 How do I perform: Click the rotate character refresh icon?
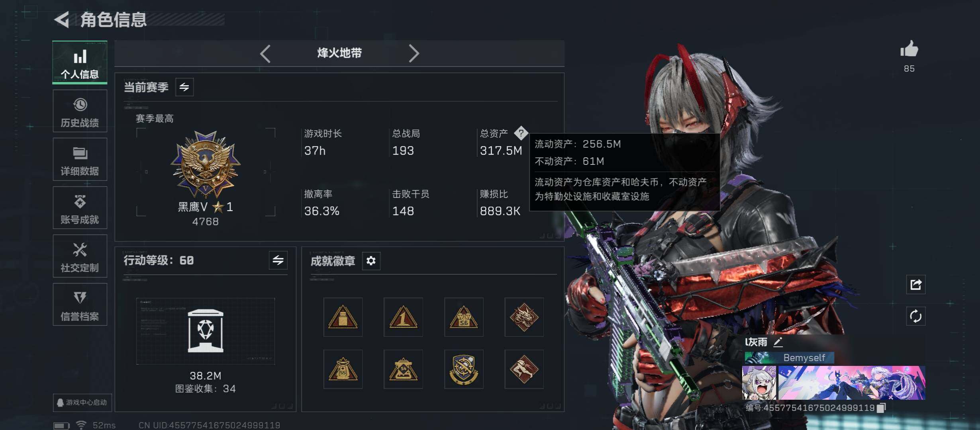(x=915, y=317)
